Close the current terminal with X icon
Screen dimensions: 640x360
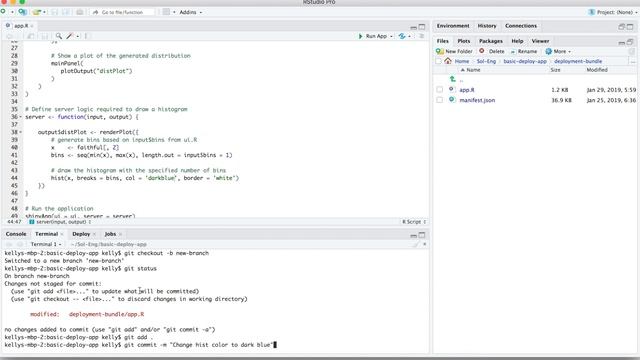click(424, 244)
